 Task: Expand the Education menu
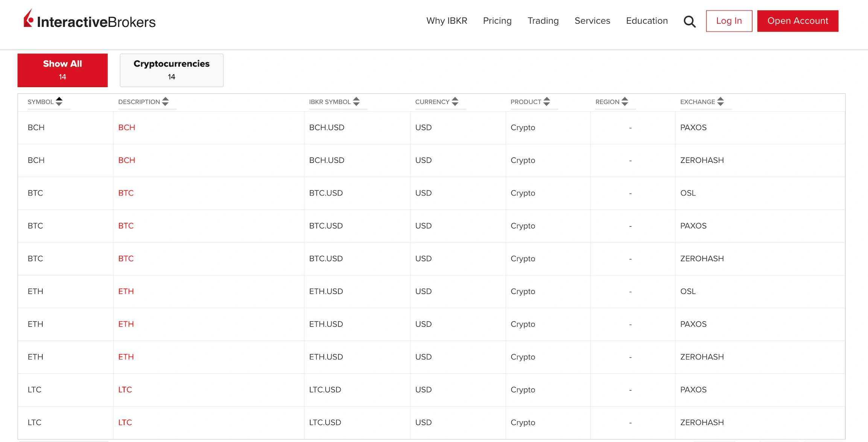647,21
